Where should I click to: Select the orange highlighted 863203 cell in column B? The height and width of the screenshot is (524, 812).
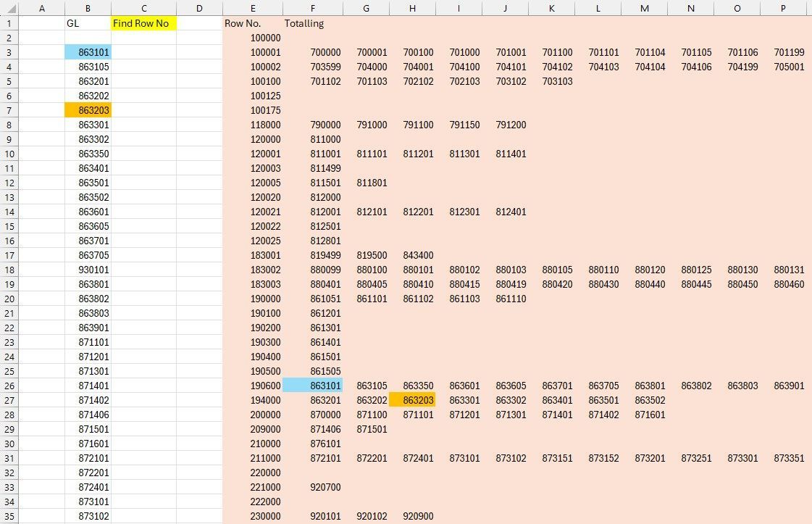tap(88, 110)
